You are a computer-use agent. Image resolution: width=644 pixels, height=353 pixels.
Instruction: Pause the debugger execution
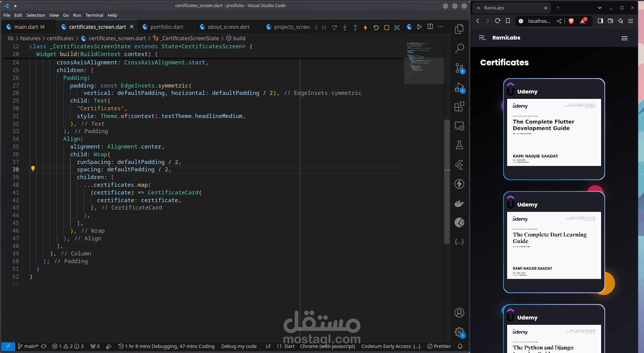(324, 27)
